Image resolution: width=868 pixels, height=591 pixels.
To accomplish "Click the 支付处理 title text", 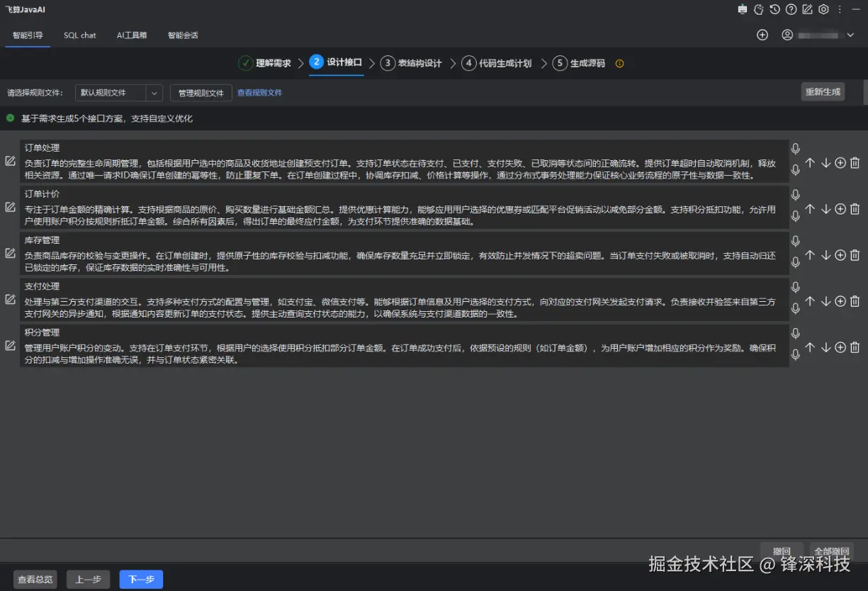I will point(43,286).
